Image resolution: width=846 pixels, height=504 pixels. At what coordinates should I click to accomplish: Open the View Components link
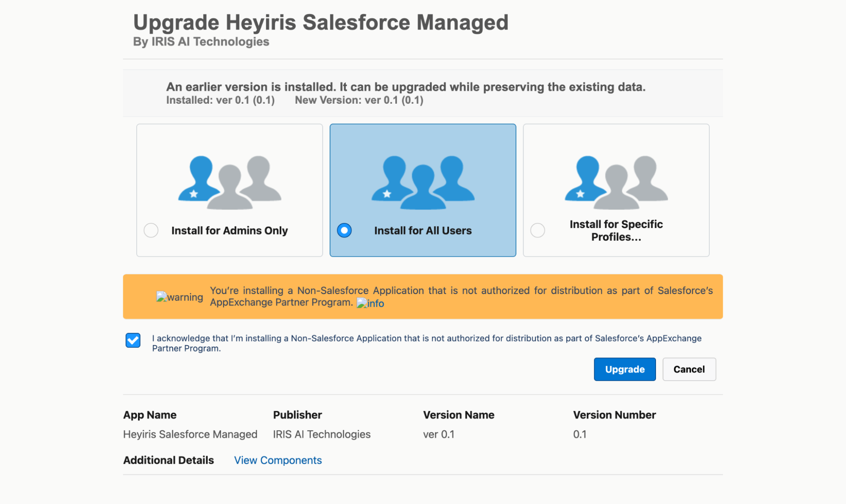(x=278, y=460)
